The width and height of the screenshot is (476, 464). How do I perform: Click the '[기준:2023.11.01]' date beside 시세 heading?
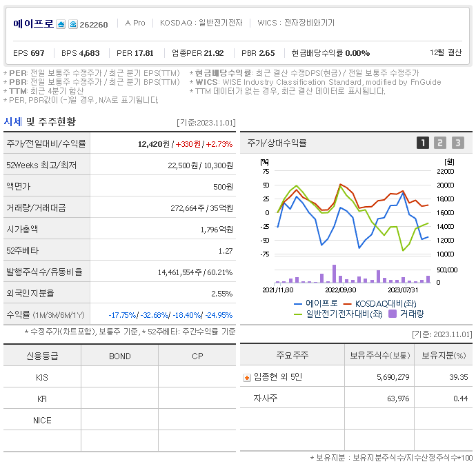click(206, 123)
